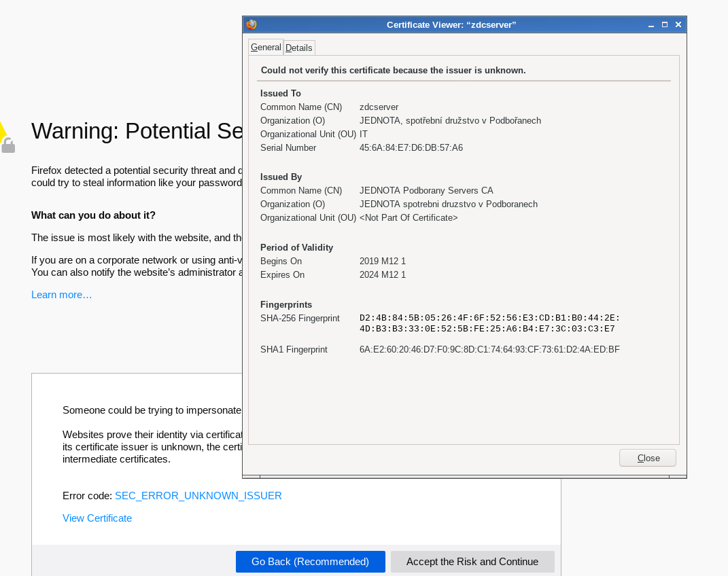
Task: Click the Expires On label
Action: click(x=282, y=274)
